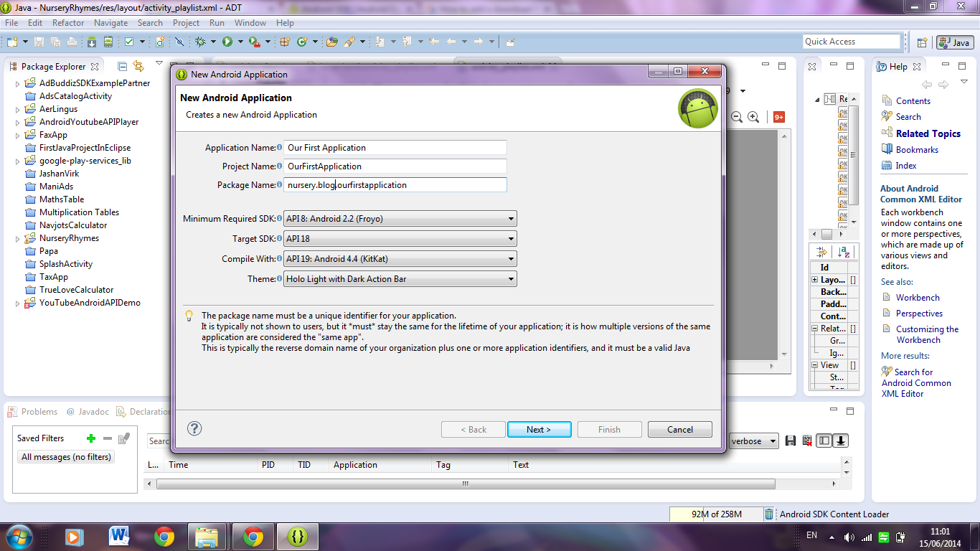980x551 pixels.
Task: Click the New wizard icon in toolbar
Action: (12, 42)
